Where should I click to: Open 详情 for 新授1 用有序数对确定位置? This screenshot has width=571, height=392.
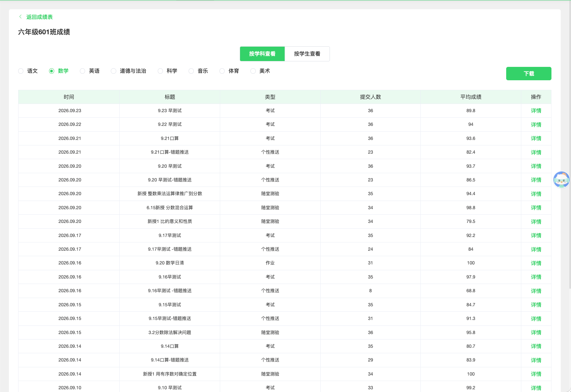tap(536, 374)
